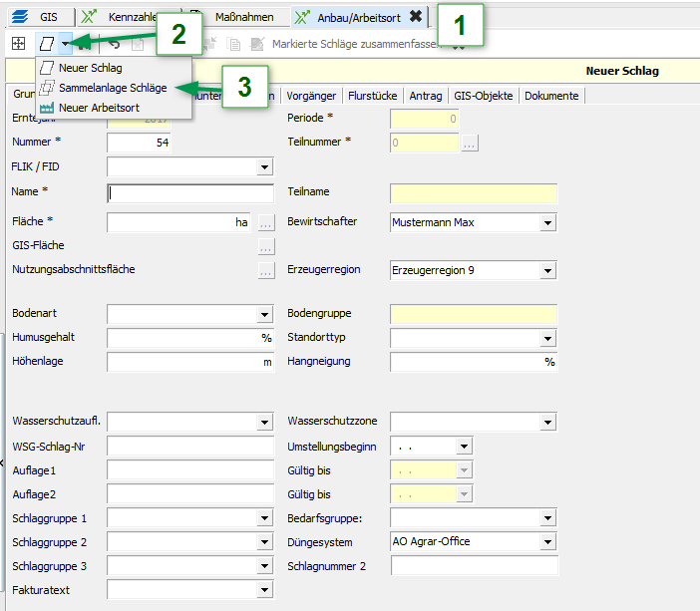Click the undo arrow icon in toolbar
700x611 pixels.
[x=115, y=44]
